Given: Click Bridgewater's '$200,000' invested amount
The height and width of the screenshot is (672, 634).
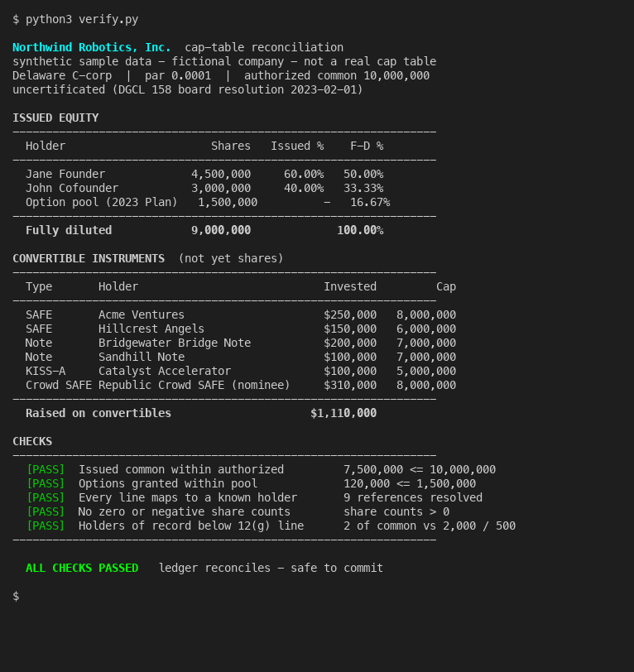Looking at the screenshot, I should coord(350,343).
